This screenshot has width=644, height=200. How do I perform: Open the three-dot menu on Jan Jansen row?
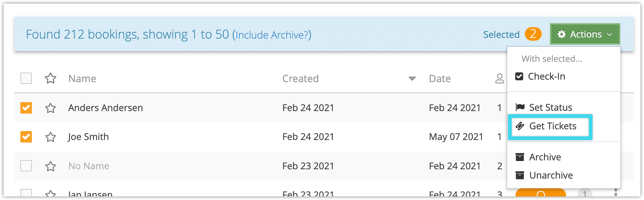point(616,193)
